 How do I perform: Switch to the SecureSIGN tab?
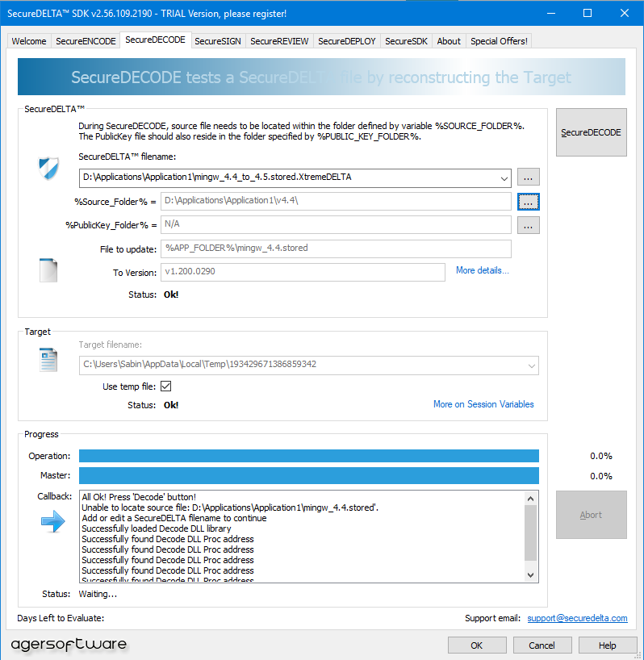(218, 41)
